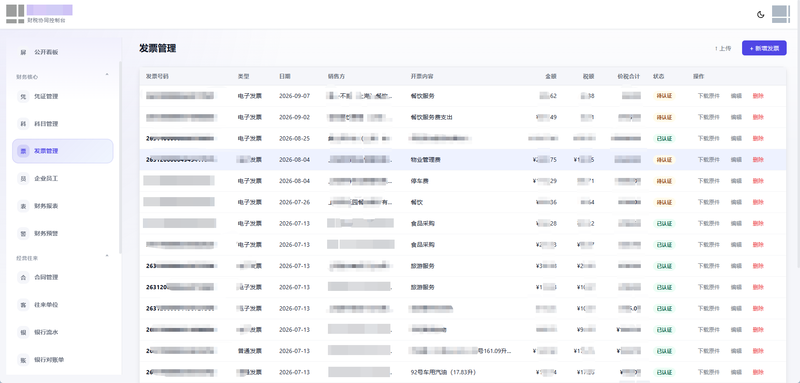The height and width of the screenshot is (383, 800).
Task: Collapse the 经营往来 sidebar section
Action: (x=107, y=256)
